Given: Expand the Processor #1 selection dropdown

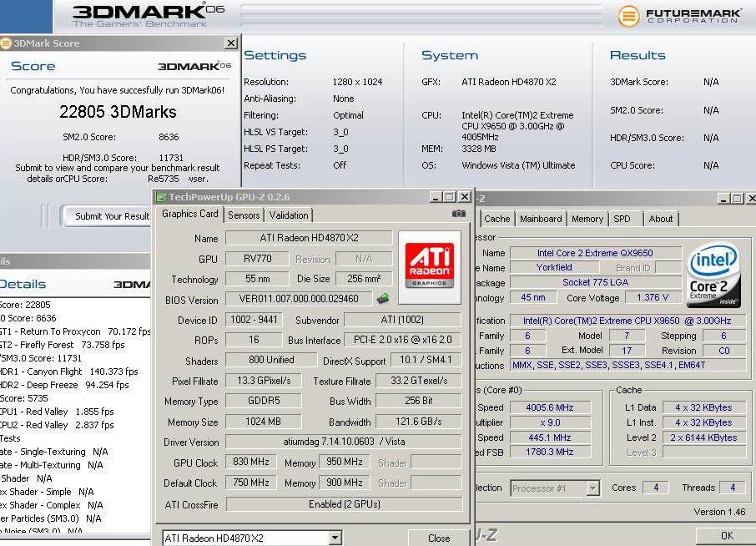Looking at the screenshot, I should click(x=592, y=488).
